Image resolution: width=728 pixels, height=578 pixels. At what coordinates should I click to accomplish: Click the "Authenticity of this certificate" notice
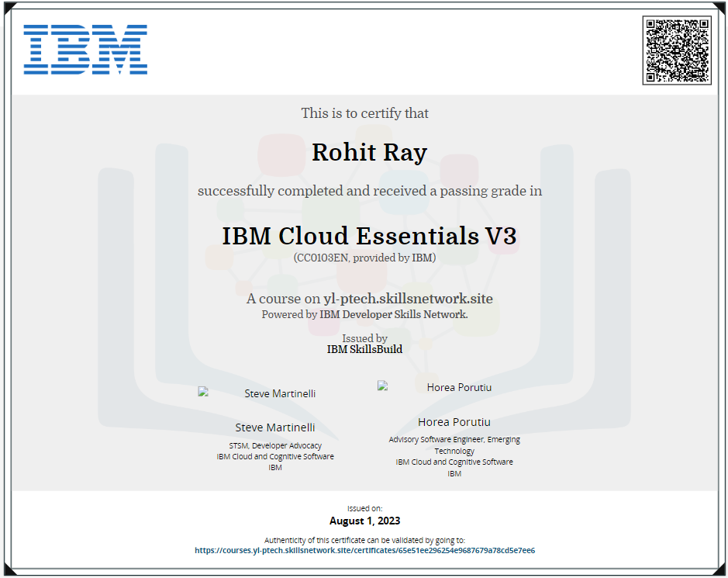tap(364, 540)
